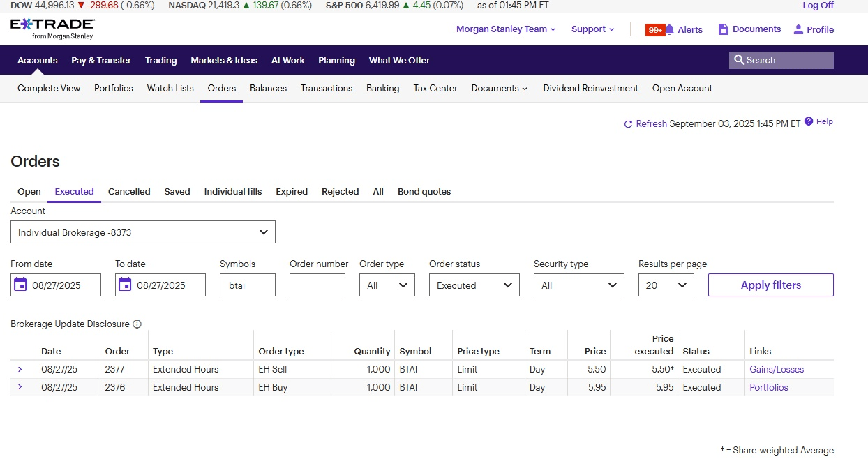Open the To date calendar icon
Screen dimensions: 868x473
[x=125, y=285]
